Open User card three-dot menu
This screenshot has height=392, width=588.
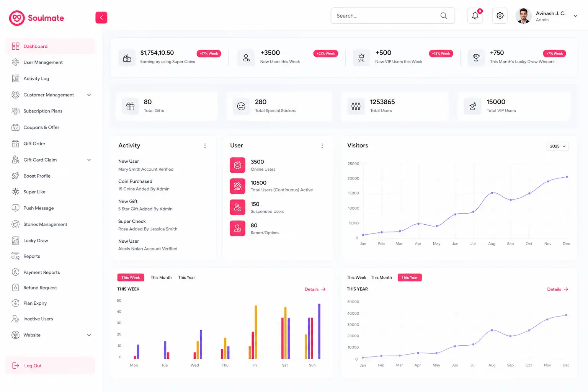tap(322, 146)
